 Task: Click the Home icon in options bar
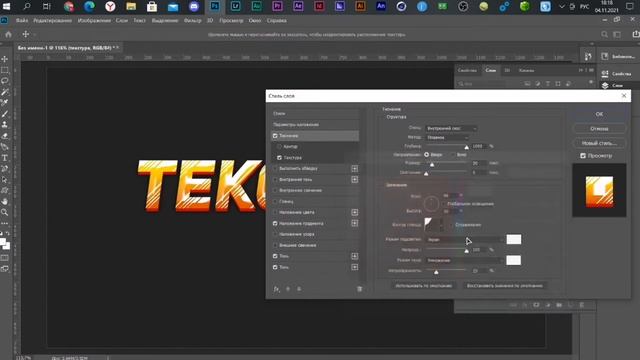click(x=9, y=35)
